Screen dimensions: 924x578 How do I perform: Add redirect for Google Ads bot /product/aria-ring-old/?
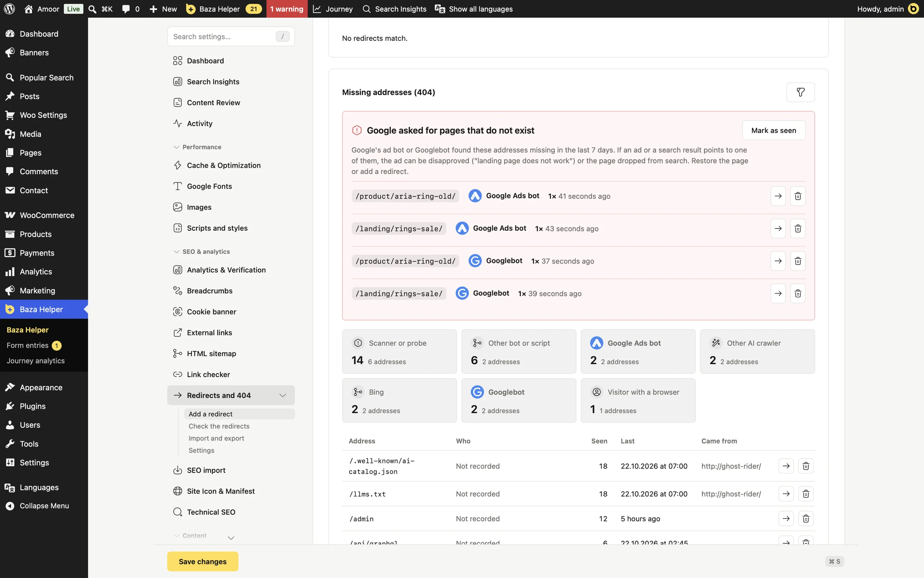click(x=778, y=196)
